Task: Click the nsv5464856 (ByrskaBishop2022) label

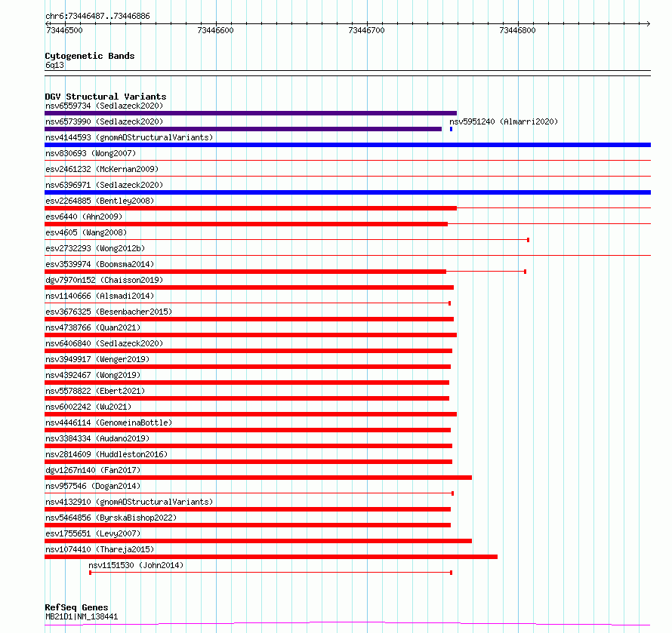Action: coord(111,518)
